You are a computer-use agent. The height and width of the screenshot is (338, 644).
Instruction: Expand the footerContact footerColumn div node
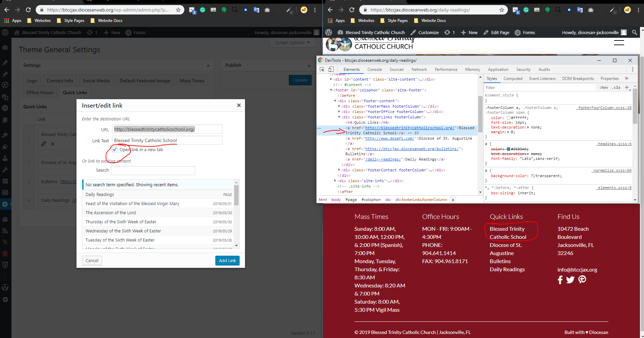[339, 170]
